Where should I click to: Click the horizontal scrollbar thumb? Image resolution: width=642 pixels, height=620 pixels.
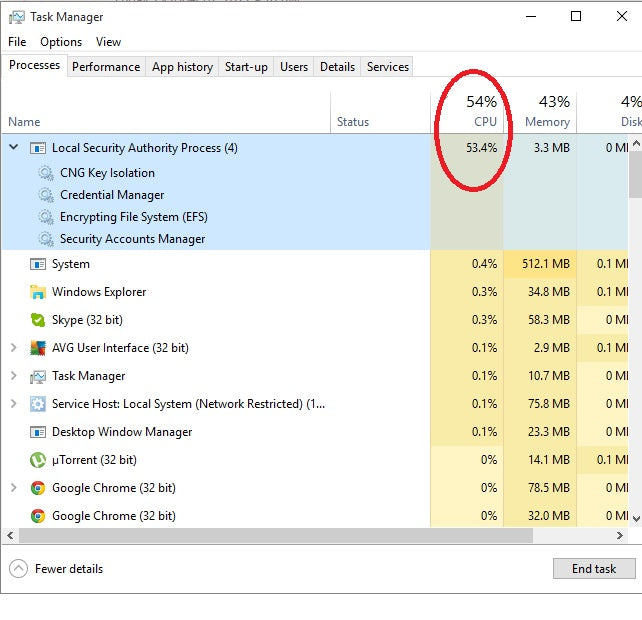[x=276, y=535]
